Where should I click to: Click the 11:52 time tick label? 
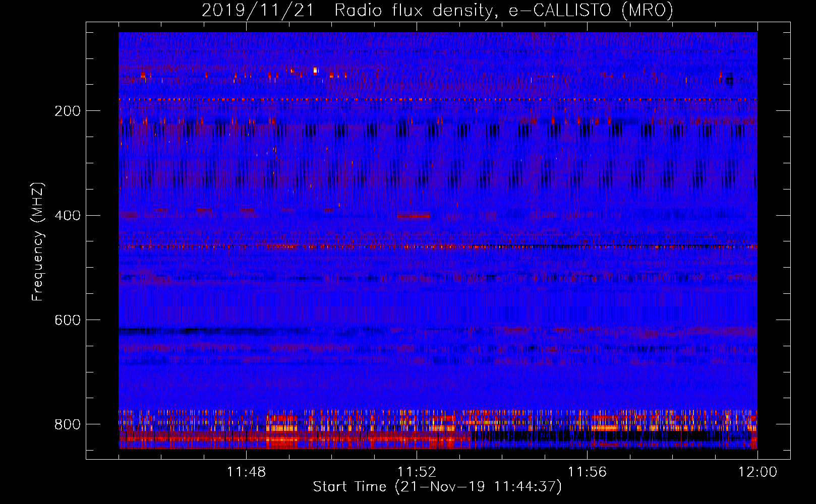click(x=417, y=472)
